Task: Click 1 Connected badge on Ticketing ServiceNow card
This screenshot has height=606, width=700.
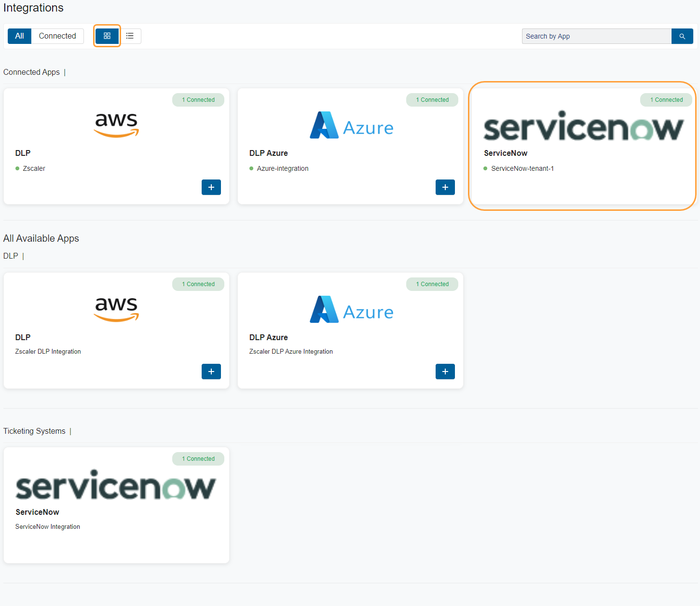Action: 198,459
